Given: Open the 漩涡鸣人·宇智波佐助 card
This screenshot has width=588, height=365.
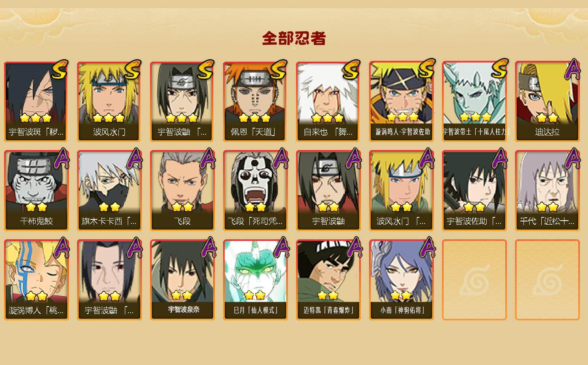Looking at the screenshot, I should [x=401, y=101].
